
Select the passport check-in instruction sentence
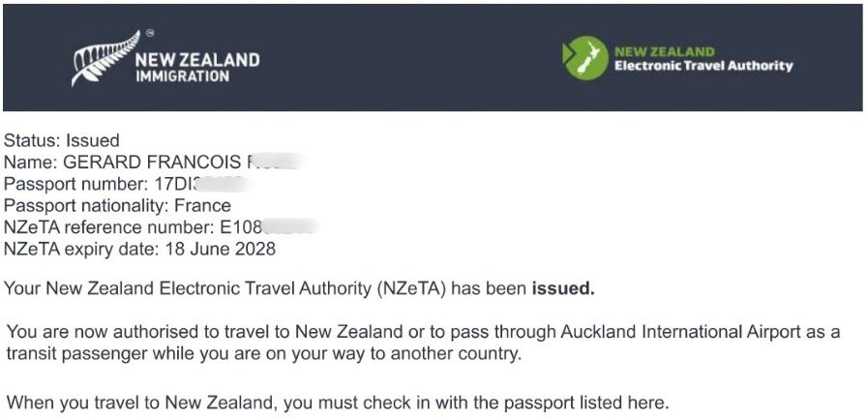[x=338, y=403]
